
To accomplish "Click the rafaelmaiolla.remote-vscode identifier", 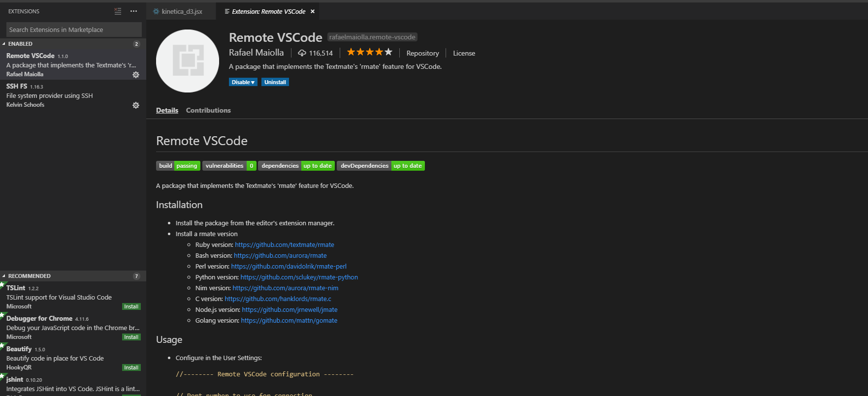I will coord(372,37).
